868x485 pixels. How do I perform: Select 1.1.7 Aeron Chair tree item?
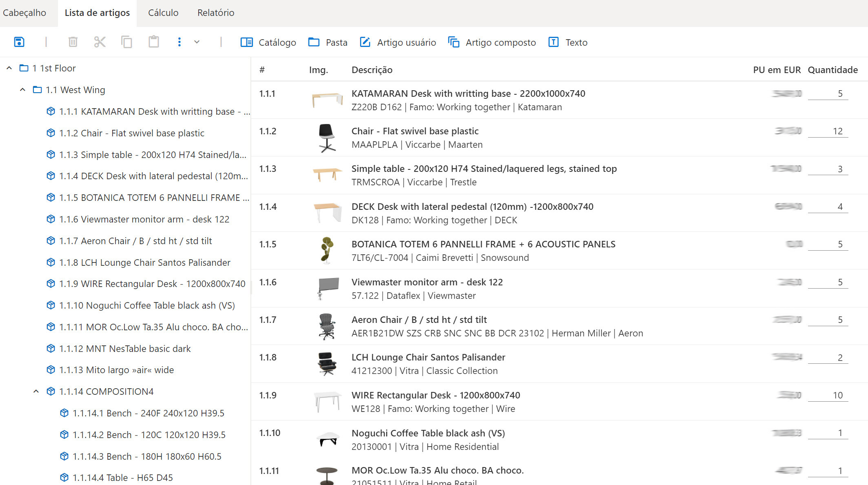135,241
